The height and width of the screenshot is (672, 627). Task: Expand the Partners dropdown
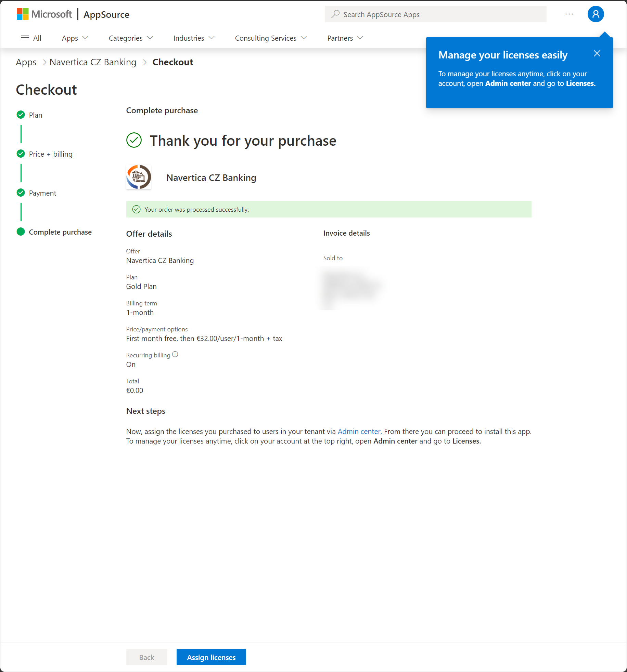(345, 38)
